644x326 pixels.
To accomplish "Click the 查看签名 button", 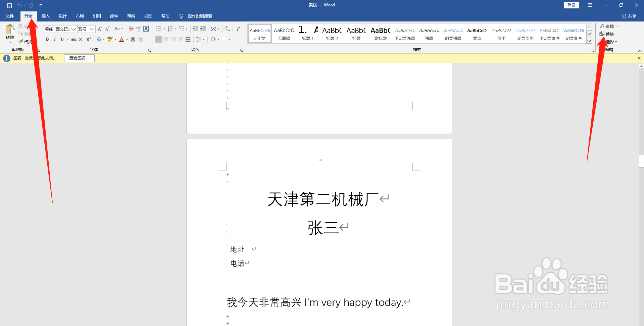I will 79,58.
